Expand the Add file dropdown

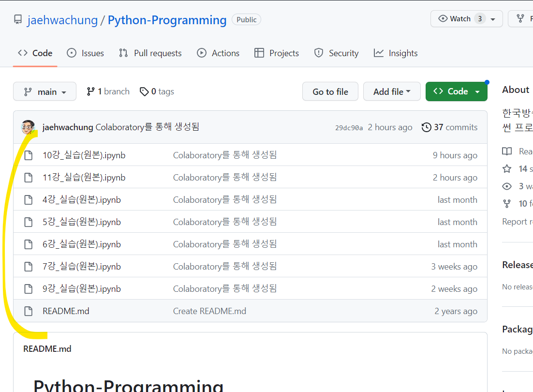(392, 91)
